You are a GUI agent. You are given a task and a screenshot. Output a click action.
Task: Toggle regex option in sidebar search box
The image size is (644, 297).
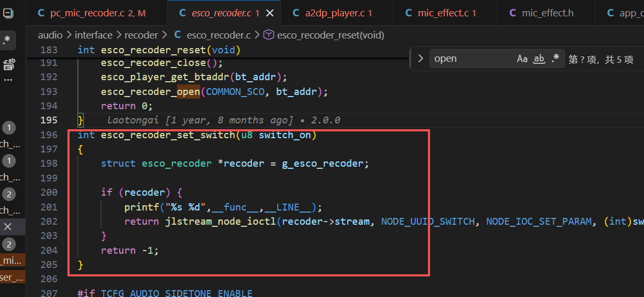pos(7,40)
